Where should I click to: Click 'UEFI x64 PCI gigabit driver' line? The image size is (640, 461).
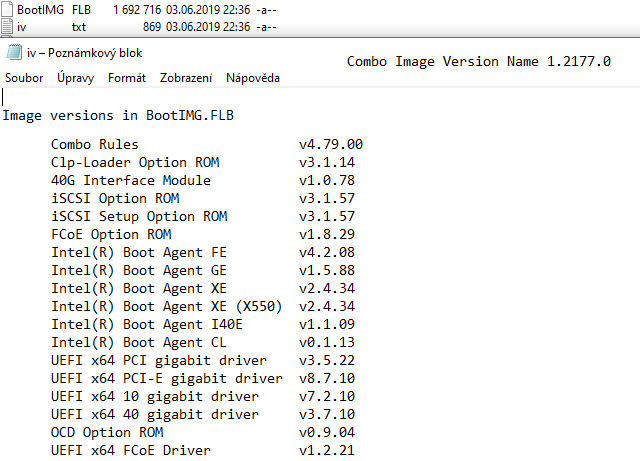click(x=159, y=361)
